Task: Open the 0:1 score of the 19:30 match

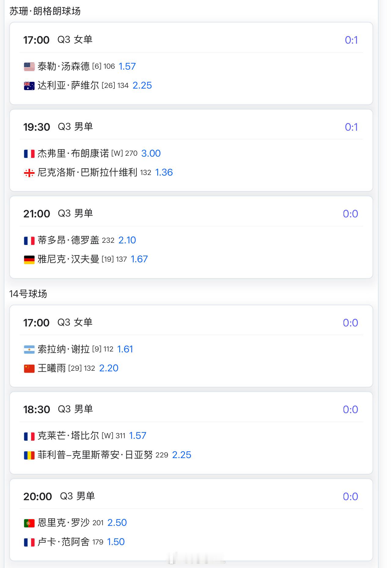Action: tap(351, 127)
